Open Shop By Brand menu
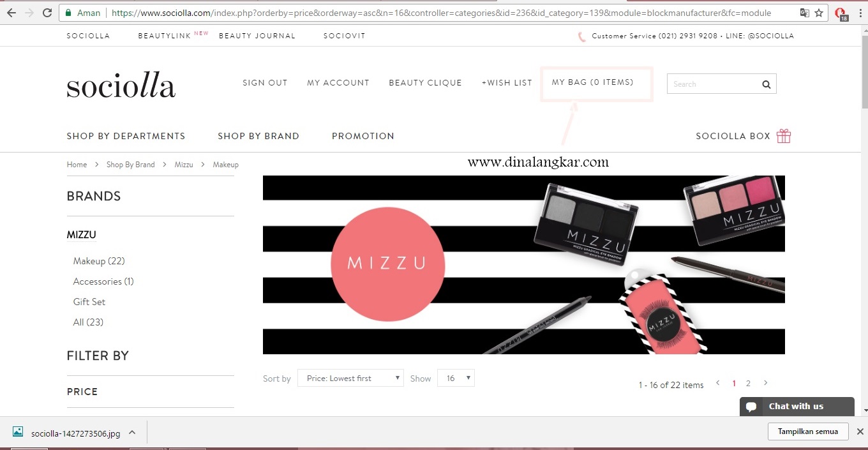This screenshot has width=868, height=450. pos(258,136)
